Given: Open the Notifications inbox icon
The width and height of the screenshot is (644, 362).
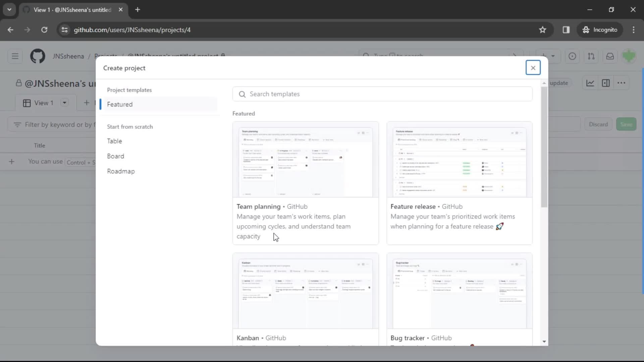Looking at the screenshot, I should (610, 56).
